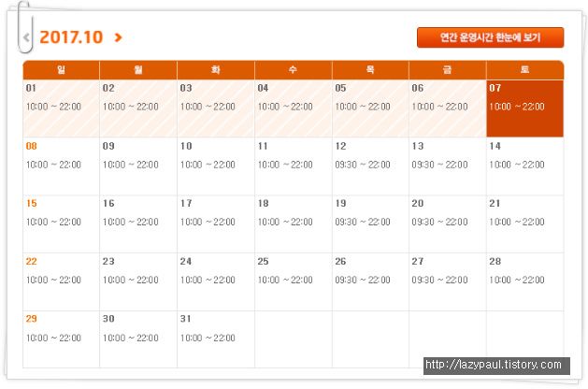The width and height of the screenshot is (588, 389).
Task: Select Sunday date 15
Action: coord(61,223)
